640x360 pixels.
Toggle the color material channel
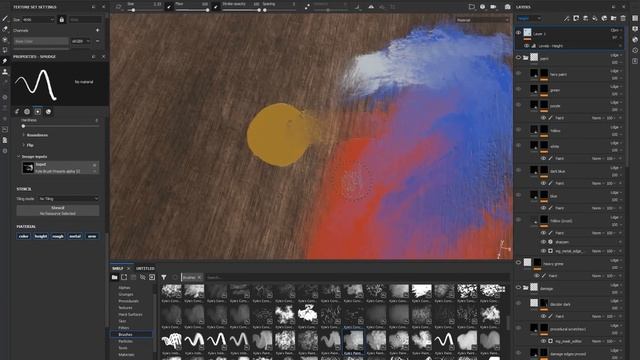click(24, 236)
